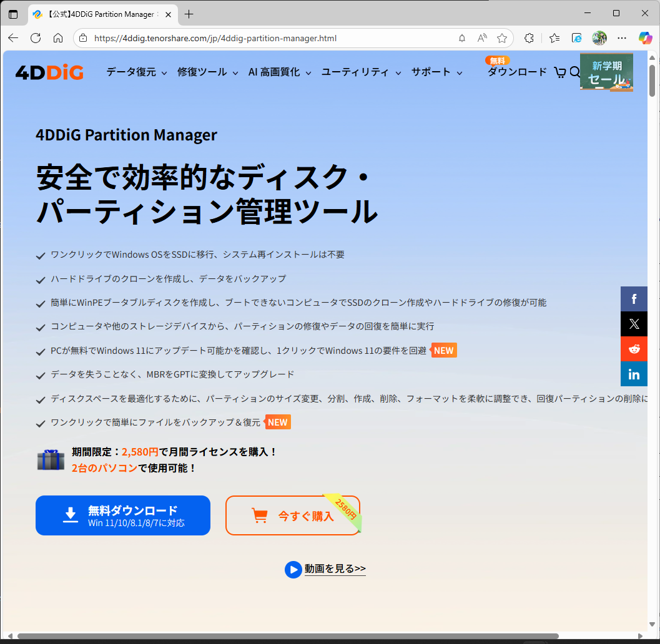Share the page on Reddit

click(x=634, y=349)
